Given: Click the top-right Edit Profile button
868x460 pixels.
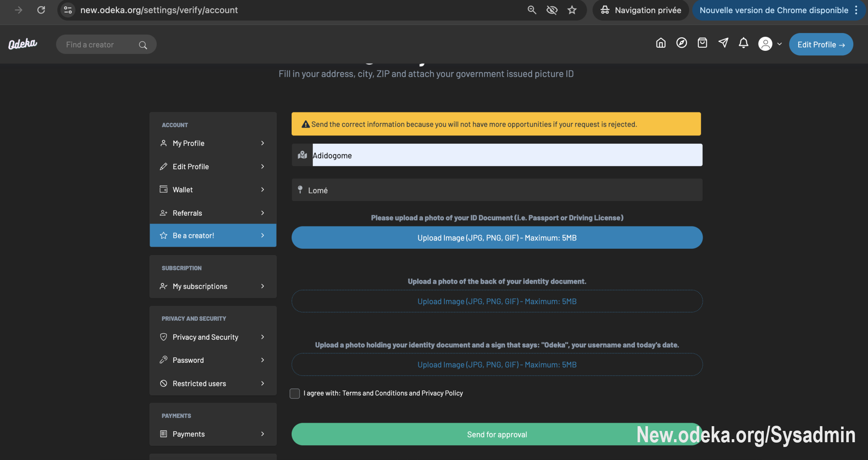Looking at the screenshot, I should click(x=821, y=45).
